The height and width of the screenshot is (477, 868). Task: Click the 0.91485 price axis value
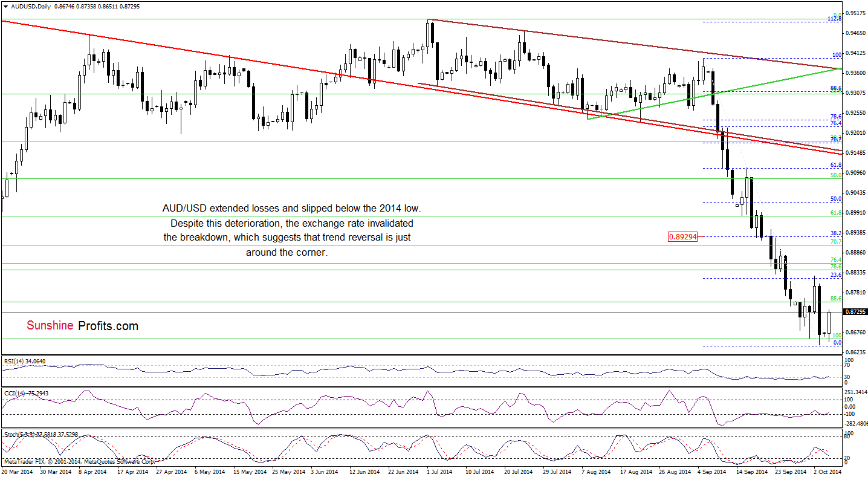(855, 153)
